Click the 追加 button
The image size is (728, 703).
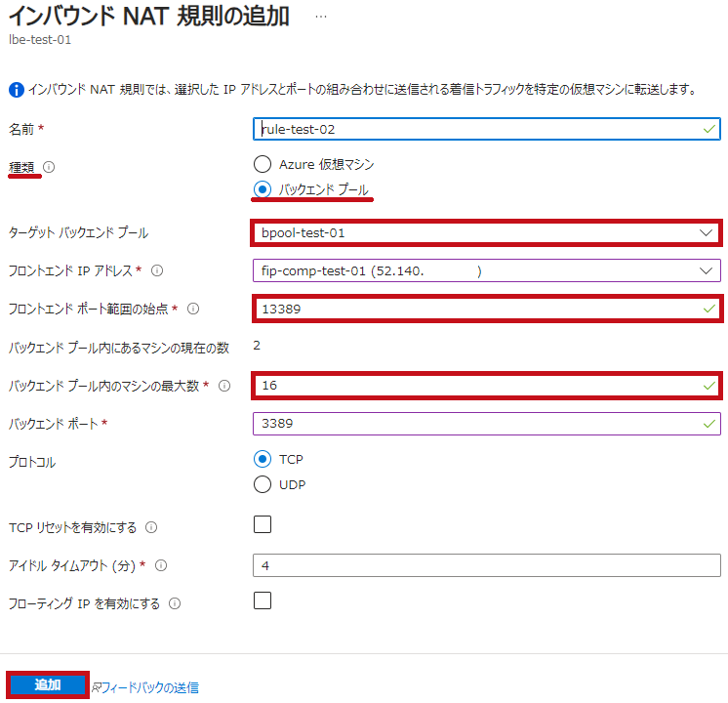point(48,684)
